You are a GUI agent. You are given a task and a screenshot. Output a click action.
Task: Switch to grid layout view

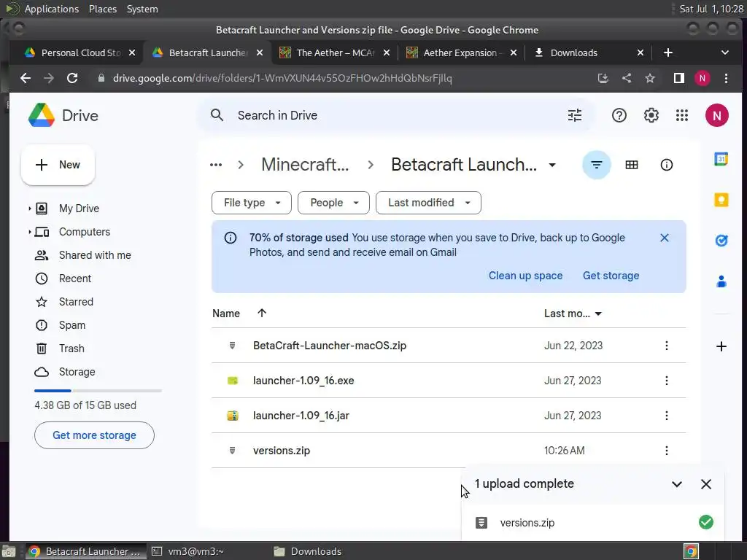coord(631,165)
